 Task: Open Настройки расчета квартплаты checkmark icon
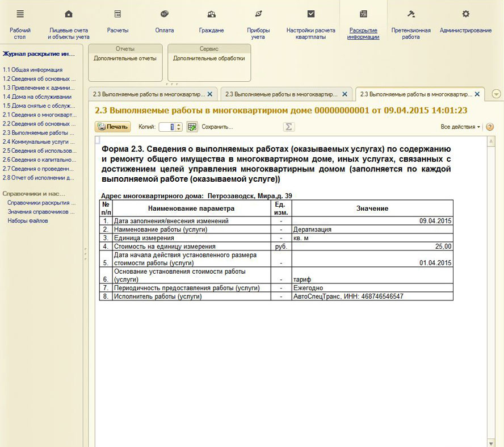click(x=311, y=14)
